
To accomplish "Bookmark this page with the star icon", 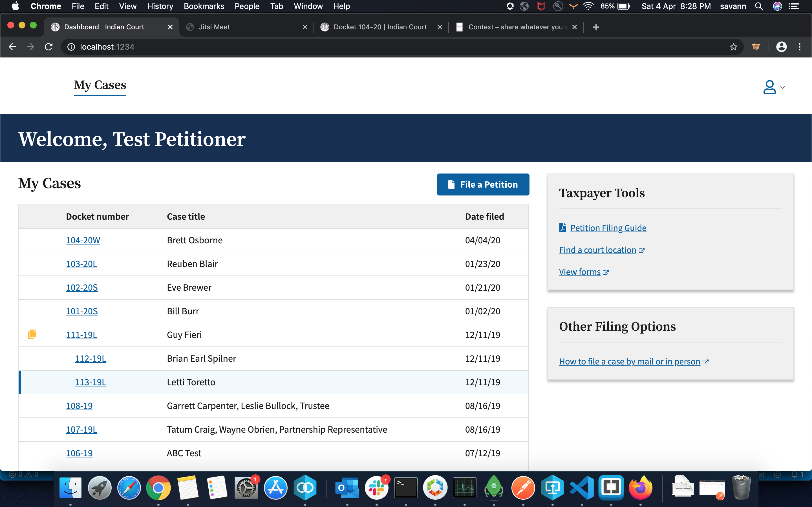I will click(734, 46).
